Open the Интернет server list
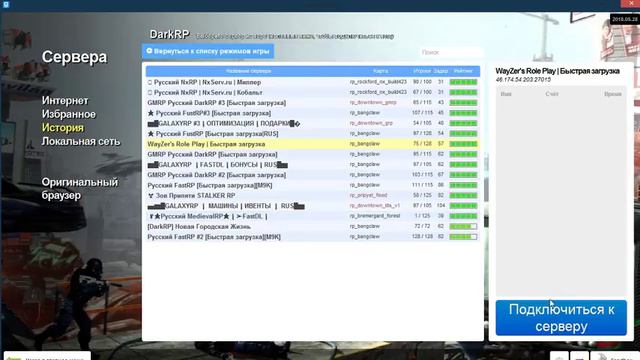Image resolution: width=640 pixels, height=360 pixels. tap(65, 100)
